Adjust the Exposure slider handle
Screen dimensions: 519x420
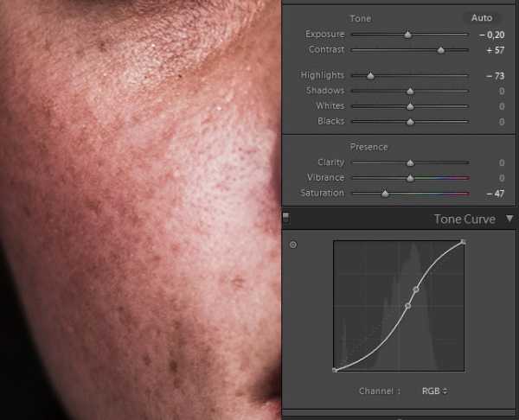[408, 35]
